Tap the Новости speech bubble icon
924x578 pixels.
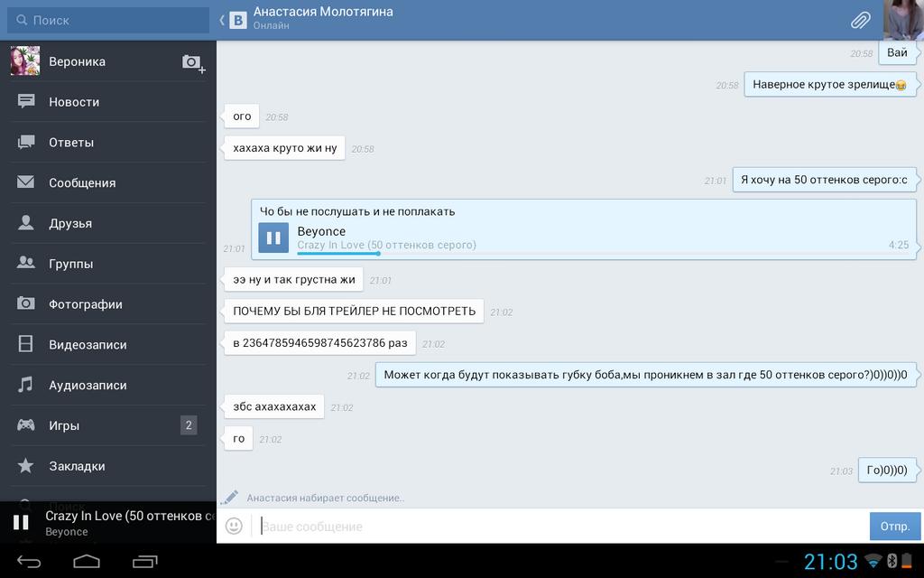(26, 101)
